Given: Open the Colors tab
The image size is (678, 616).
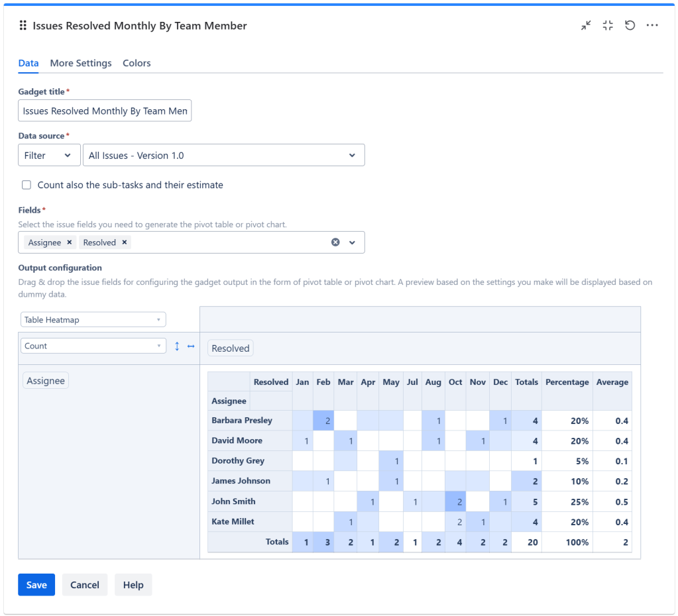Looking at the screenshot, I should [x=137, y=63].
